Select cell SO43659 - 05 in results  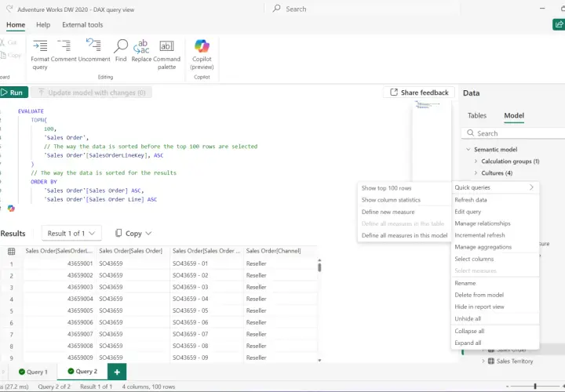click(x=206, y=310)
